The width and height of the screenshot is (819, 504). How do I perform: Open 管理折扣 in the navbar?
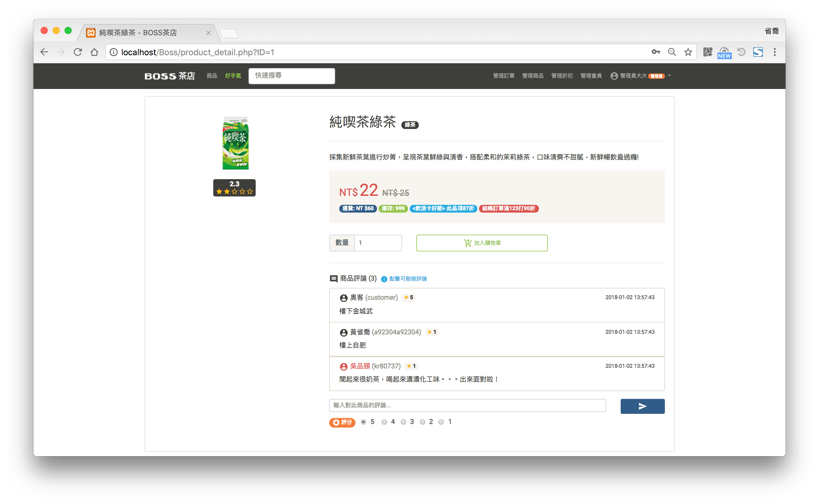point(562,76)
